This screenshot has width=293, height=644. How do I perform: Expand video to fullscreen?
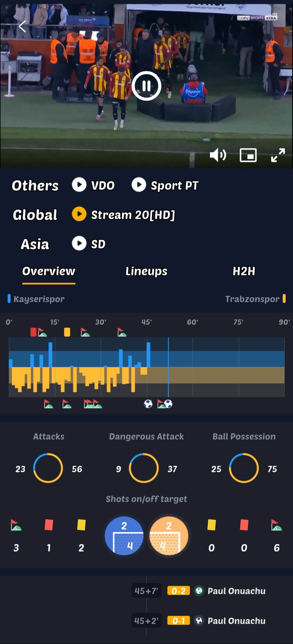(278, 155)
